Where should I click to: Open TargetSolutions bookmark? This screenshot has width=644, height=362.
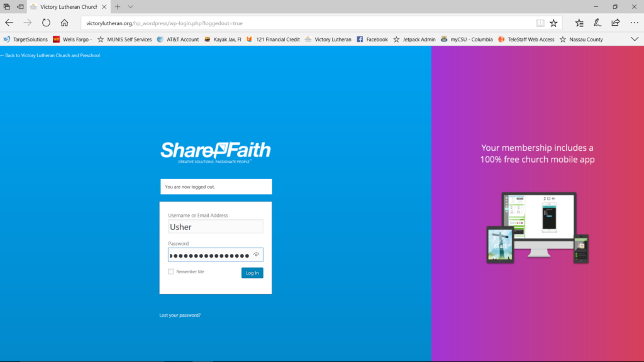click(25, 40)
